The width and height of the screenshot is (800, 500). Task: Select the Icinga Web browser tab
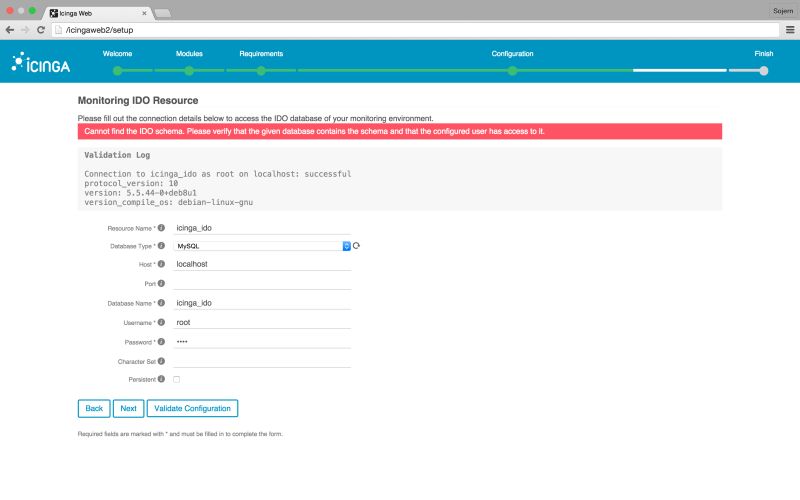pos(97,13)
